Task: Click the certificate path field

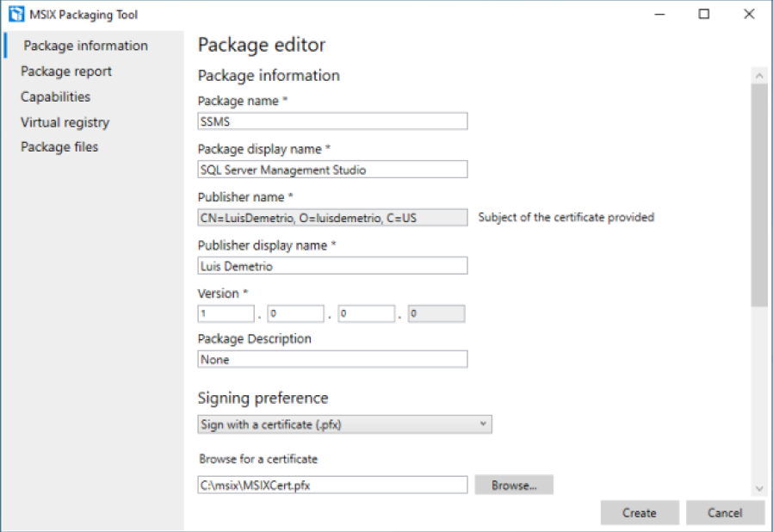Action: pyautogui.click(x=332, y=486)
